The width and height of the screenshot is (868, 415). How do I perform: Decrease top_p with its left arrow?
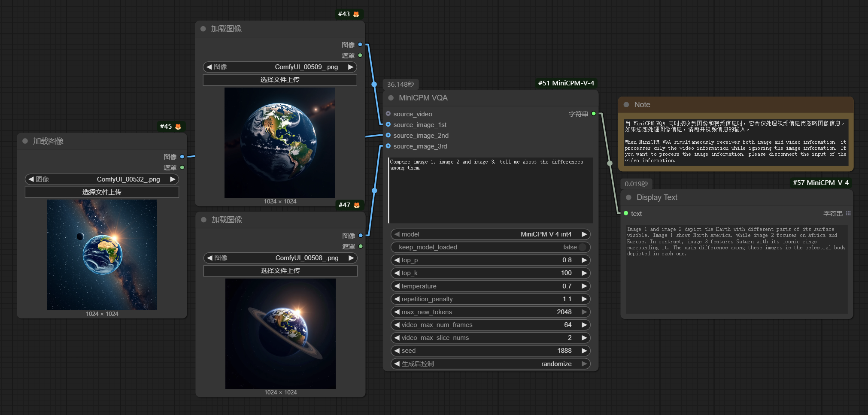tap(397, 260)
